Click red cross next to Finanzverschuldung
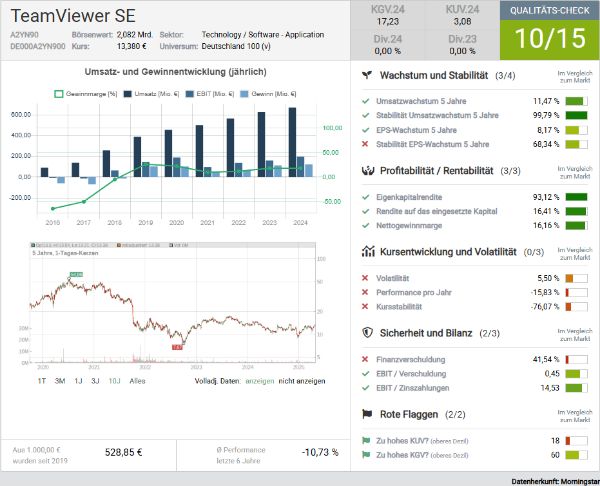The height and width of the screenshot is (486, 600). [365, 359]
